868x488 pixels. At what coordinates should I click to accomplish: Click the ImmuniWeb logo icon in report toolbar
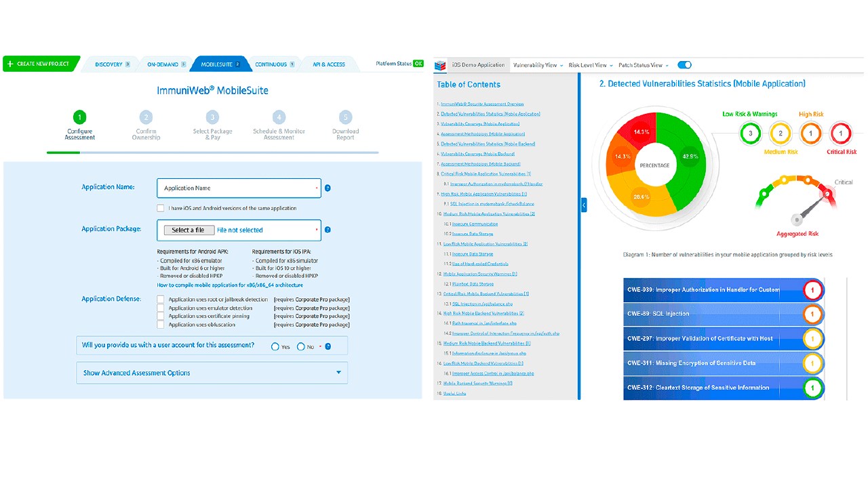[x=441, y=65]
